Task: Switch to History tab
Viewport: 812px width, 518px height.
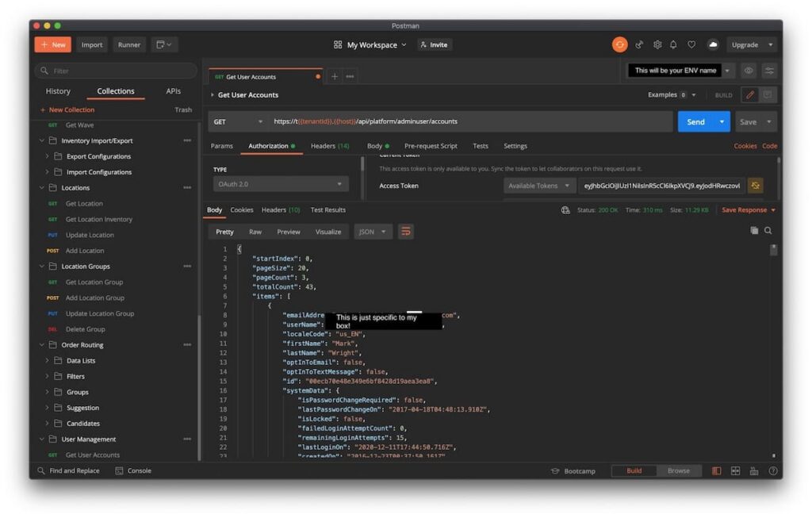Action: (x=58, y=91)
